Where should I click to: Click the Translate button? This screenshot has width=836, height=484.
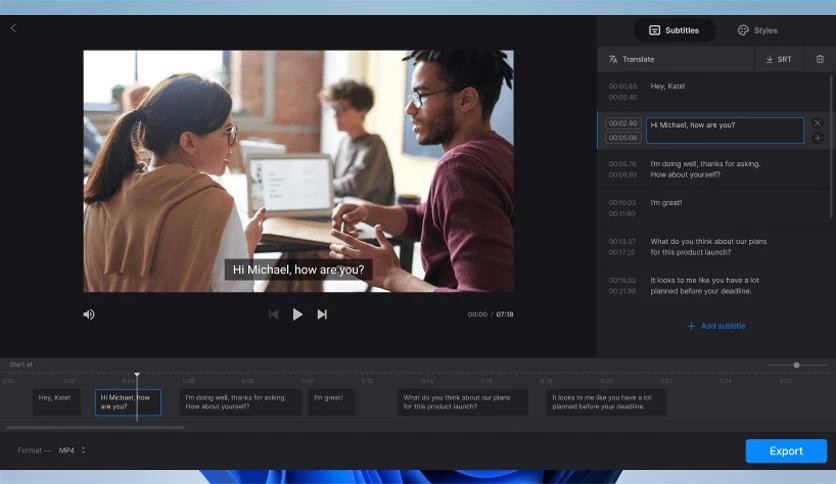(x=631, y=59)
